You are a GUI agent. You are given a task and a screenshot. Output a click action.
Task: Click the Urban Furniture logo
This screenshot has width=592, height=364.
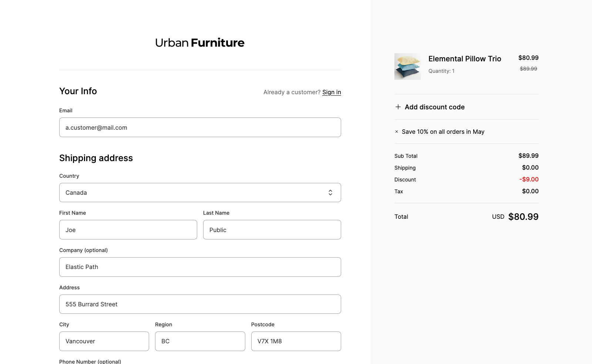[200, 43]
